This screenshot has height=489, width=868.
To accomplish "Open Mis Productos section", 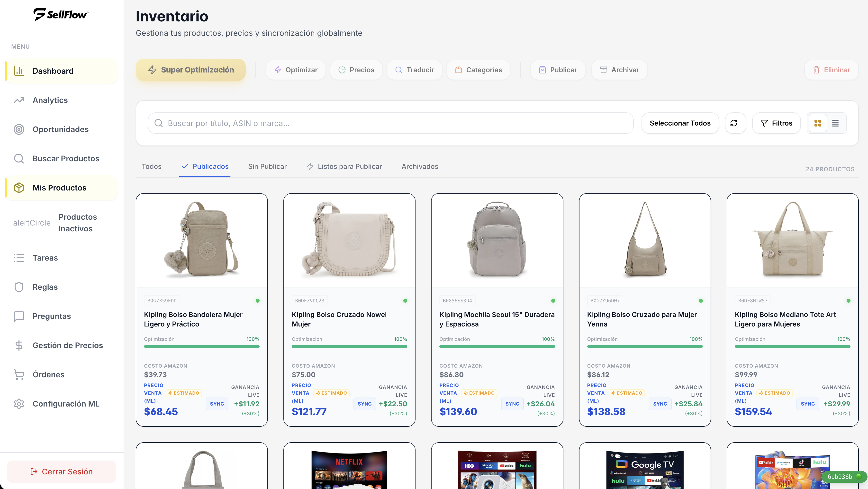I will click(x=59, y=187).
